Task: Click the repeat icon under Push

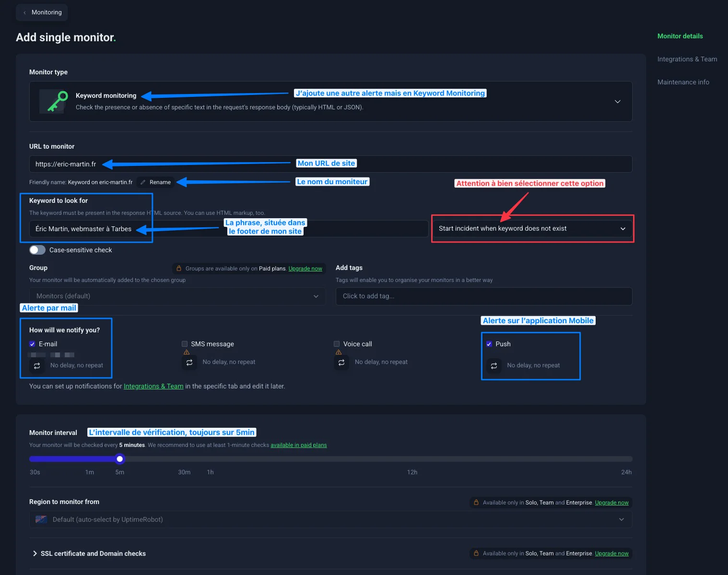Action: (494, 365)
